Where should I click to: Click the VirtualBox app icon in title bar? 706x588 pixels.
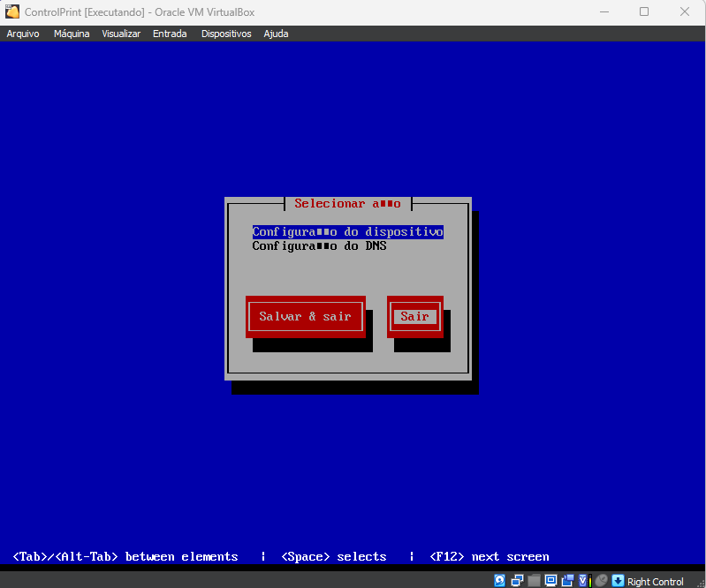12,11
